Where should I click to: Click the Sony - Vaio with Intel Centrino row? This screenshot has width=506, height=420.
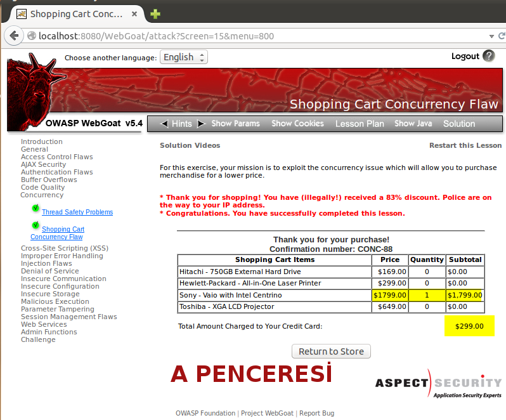click(x=331, y=295)
